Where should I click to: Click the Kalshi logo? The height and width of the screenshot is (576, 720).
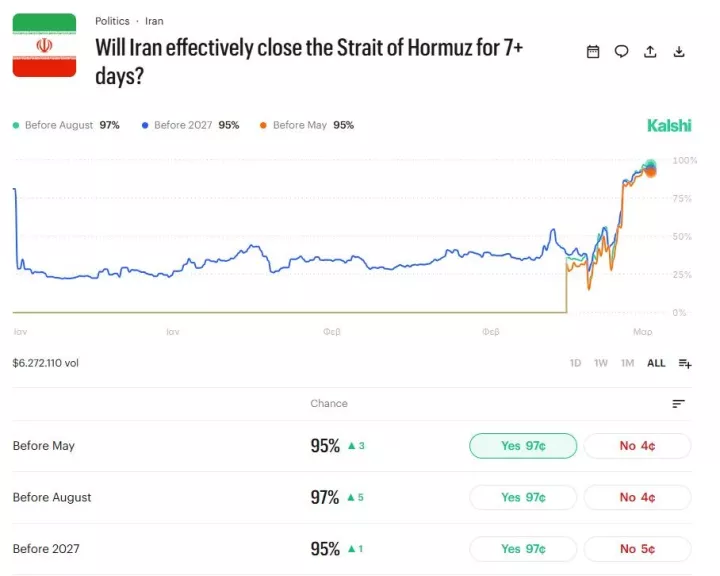coord(669,125)
